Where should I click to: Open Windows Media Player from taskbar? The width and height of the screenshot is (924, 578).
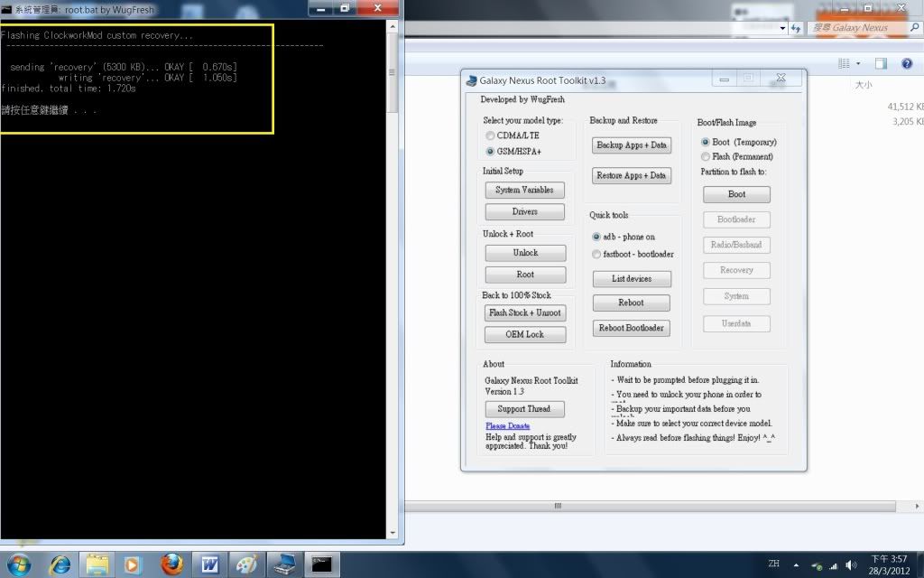[132, 565]
